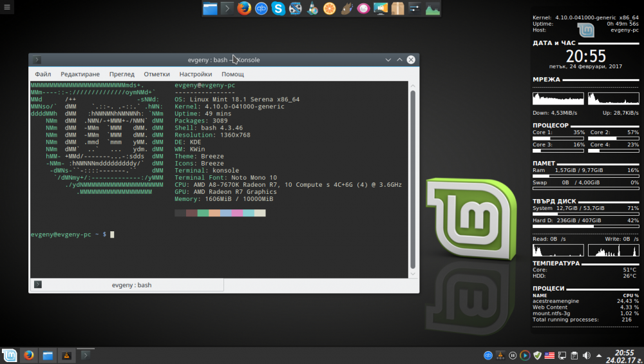Click the Konsole task button in the bottom taskbar
644x364 pixels.
(86, 356)
